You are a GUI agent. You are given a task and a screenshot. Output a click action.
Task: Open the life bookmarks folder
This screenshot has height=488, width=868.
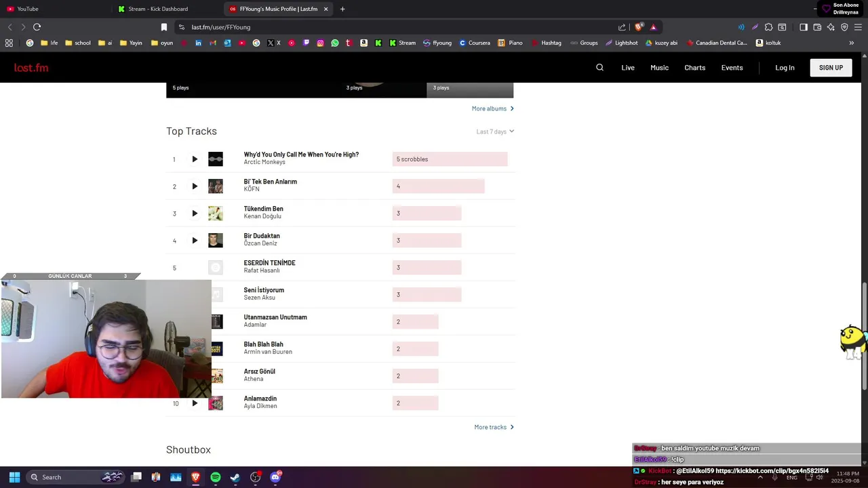49,43
